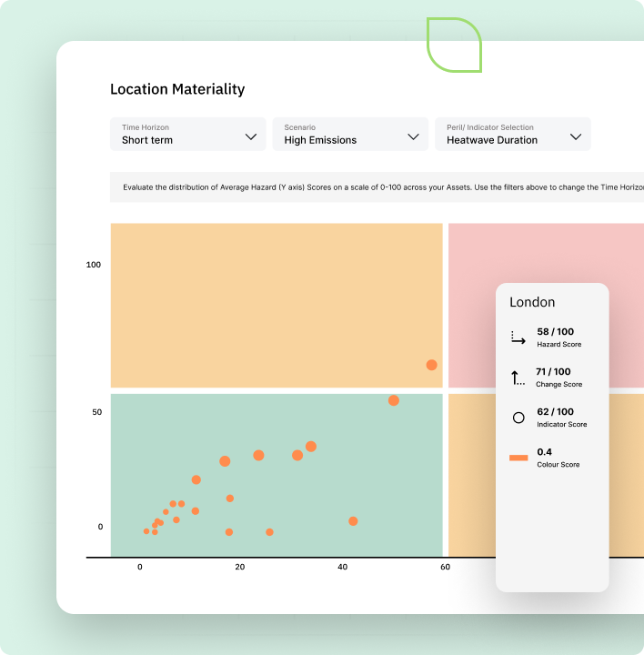Open the Time Horizon dropdown
This screenshot has width=644, height=655.
[x=188, y=134]
